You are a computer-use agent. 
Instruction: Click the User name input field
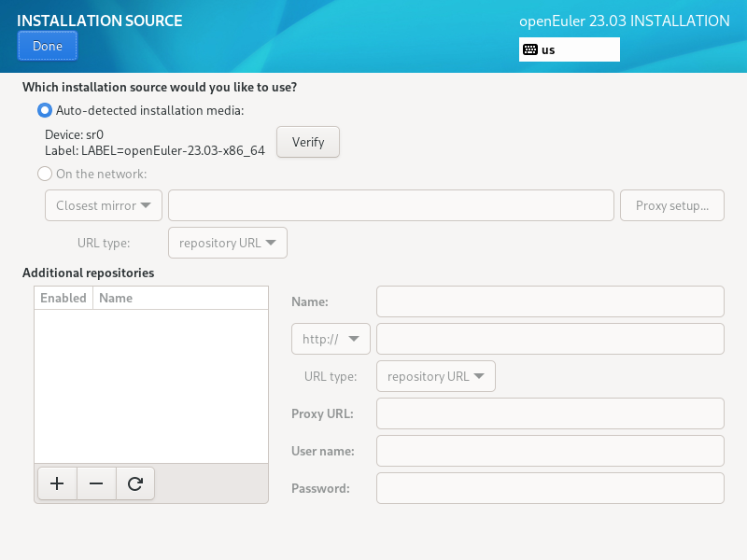point(550,451)
